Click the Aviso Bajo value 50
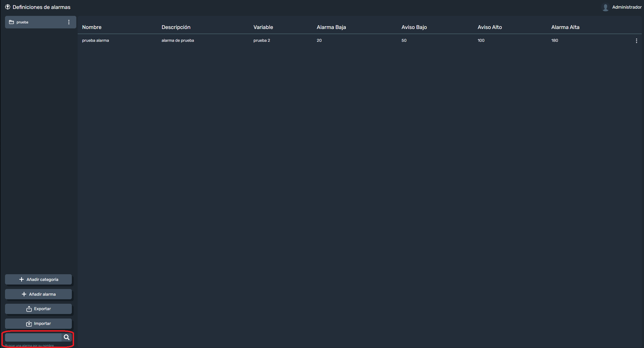 click(x=404, y=40)
